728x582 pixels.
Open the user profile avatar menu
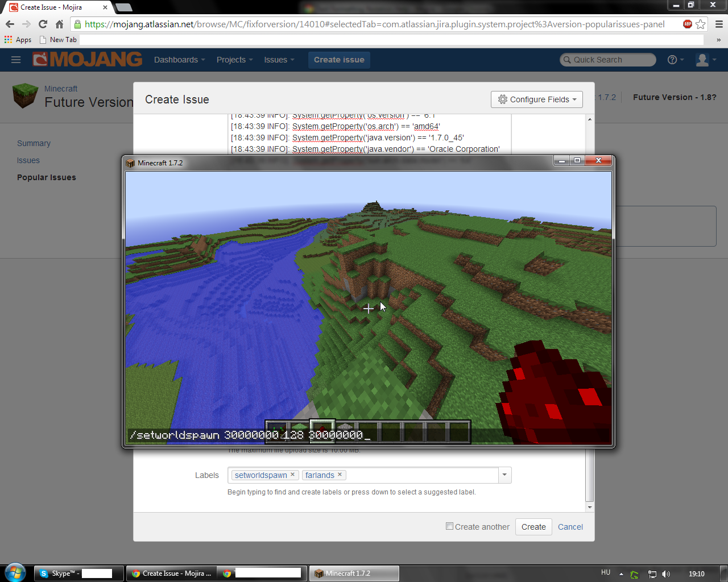pyautogui.click(x=706, y=60)
